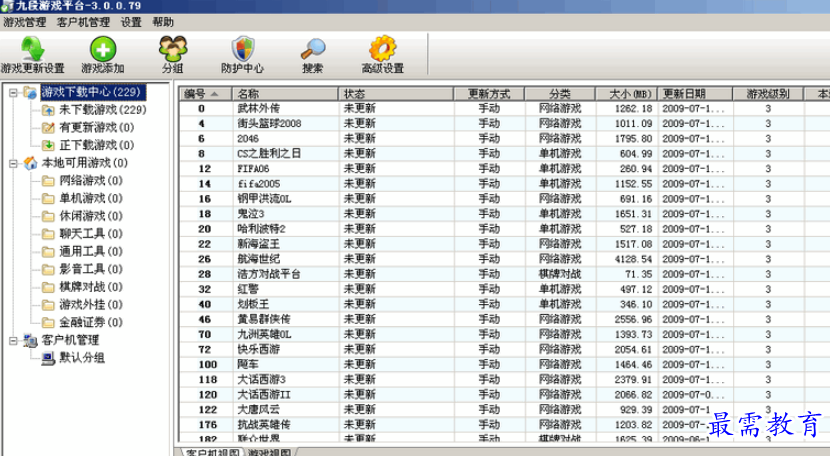Click the 金融证券 folder icon
830x456 pixels.
[48, 323]
